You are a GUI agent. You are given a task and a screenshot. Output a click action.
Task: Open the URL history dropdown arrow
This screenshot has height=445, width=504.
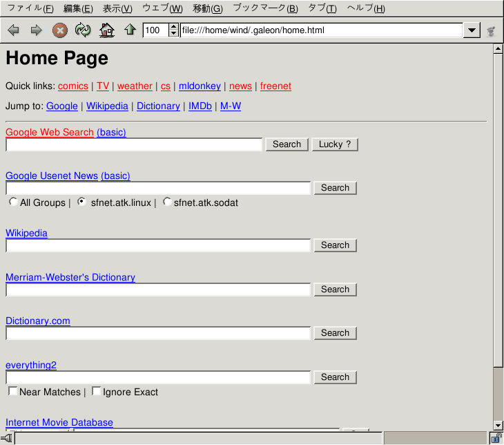[472, 30]
